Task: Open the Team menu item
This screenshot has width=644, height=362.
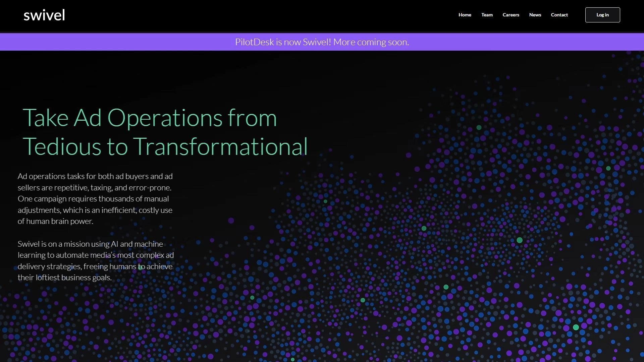Action: [x=487, y=15]
